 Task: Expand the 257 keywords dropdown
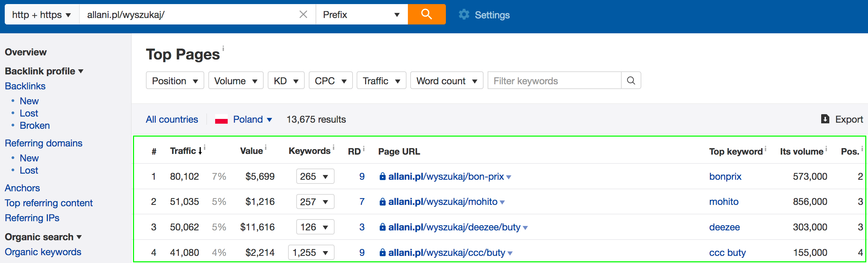tap(315, 202)
